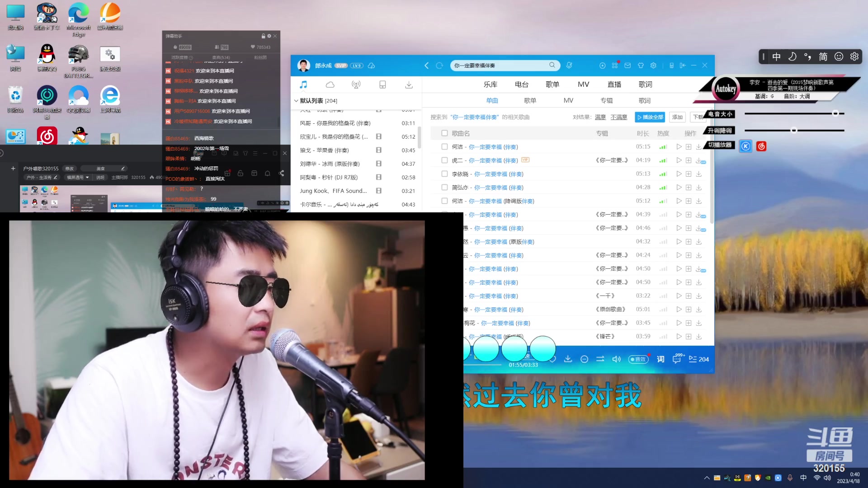Screen dimensions: 868x488
Task: Click the player bar download icon
Action: coord(568,359)
